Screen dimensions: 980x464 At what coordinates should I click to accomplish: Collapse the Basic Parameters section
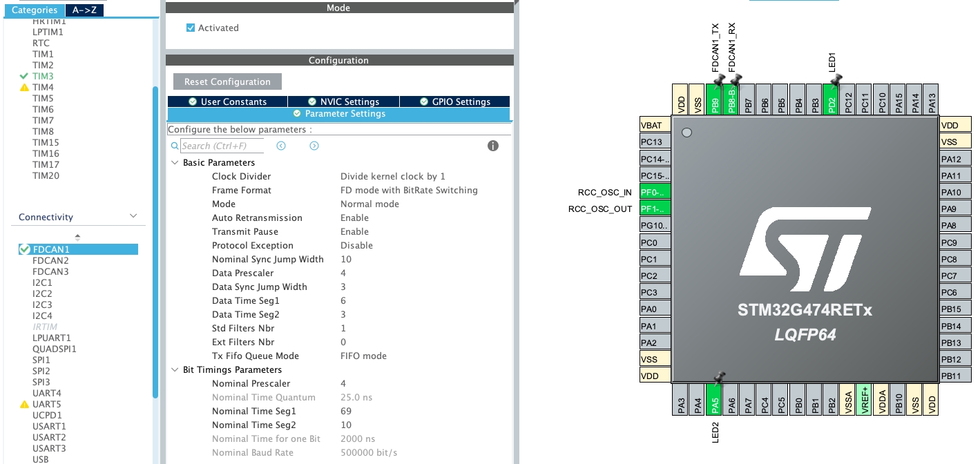pos(174,163)
